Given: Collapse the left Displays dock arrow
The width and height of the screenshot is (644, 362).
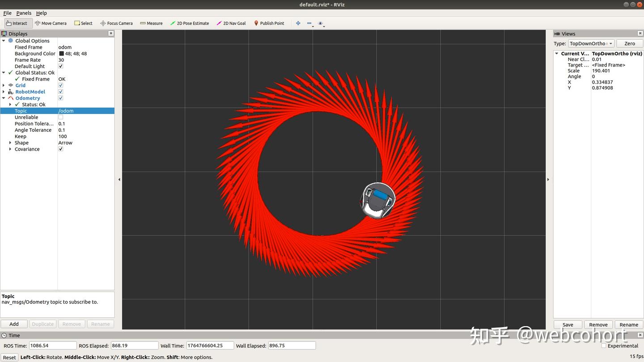Looking at the screenshot, I should pos(119,180).
